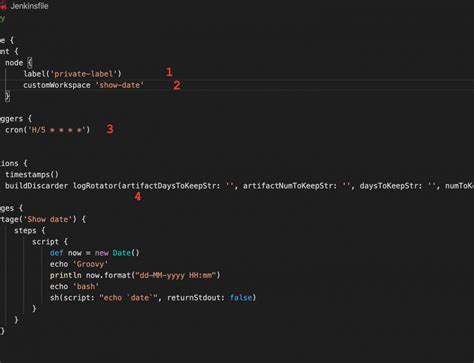474x363 pixels.
Task: Click the 'new' keyword
Action: (x=102, y=253)
